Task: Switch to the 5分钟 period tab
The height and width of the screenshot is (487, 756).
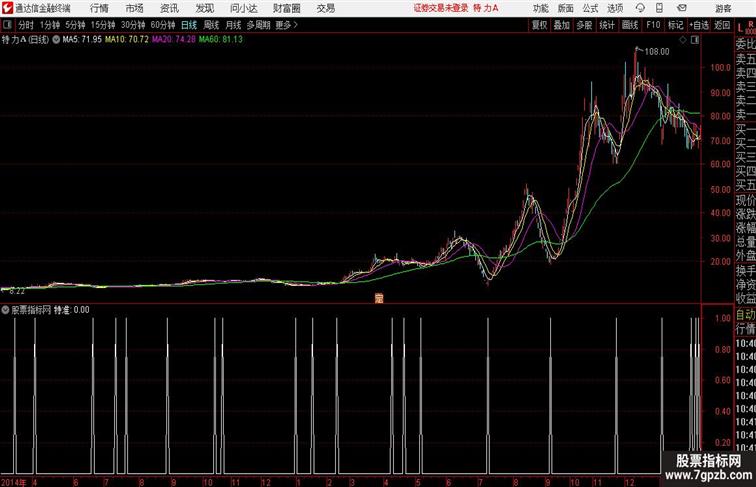Action: coord(75,25)
